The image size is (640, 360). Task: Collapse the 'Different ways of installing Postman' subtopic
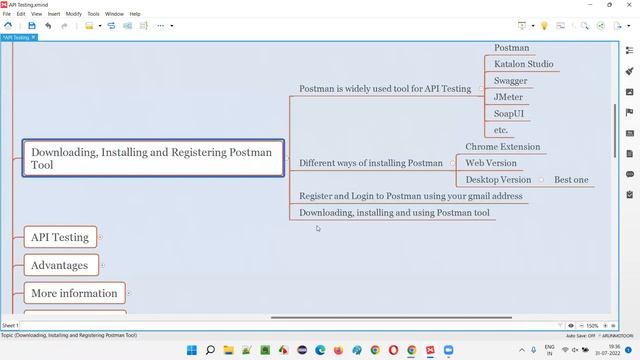[452, 163]
